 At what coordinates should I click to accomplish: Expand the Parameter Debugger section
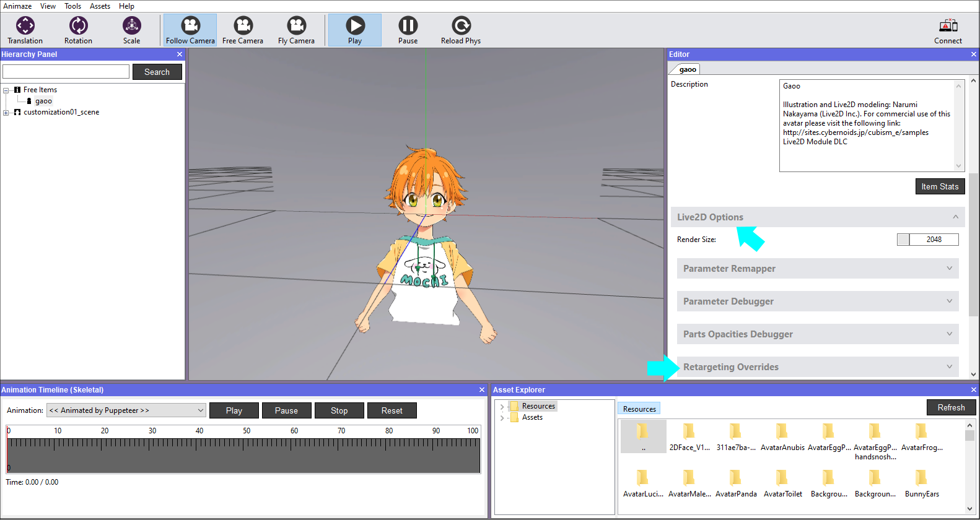(818, 301)
